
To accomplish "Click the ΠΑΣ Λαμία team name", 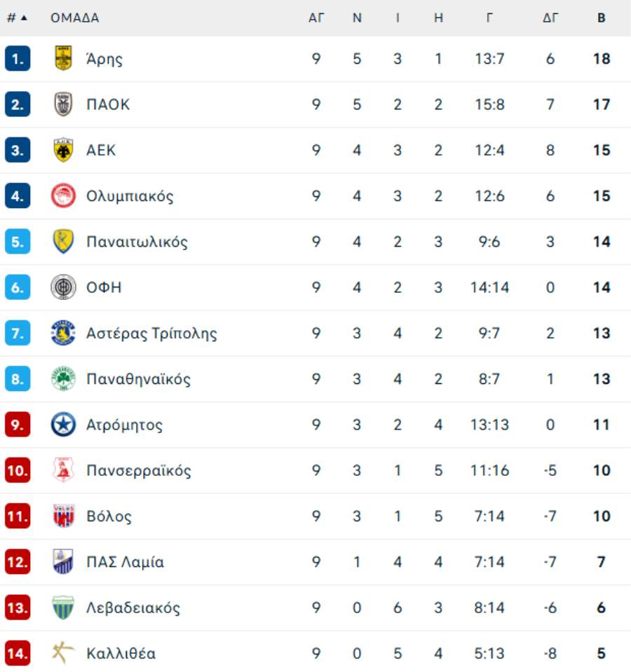I will click(125, 562).
